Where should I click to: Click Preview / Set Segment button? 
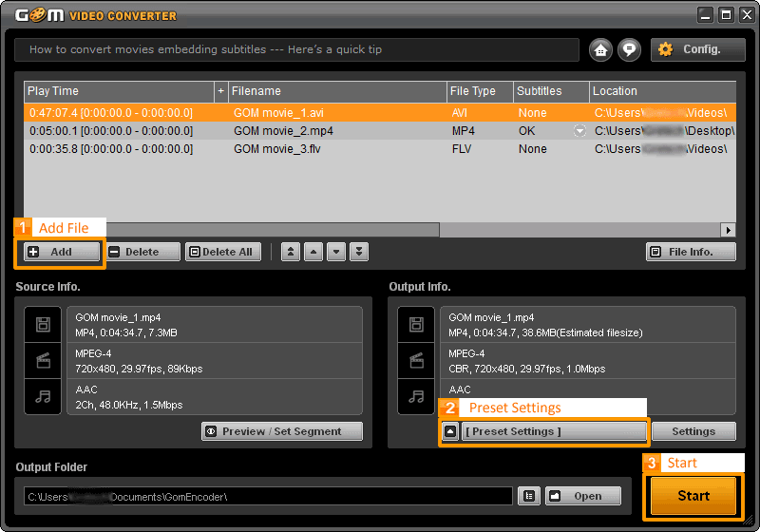click(x=282, y=431)
